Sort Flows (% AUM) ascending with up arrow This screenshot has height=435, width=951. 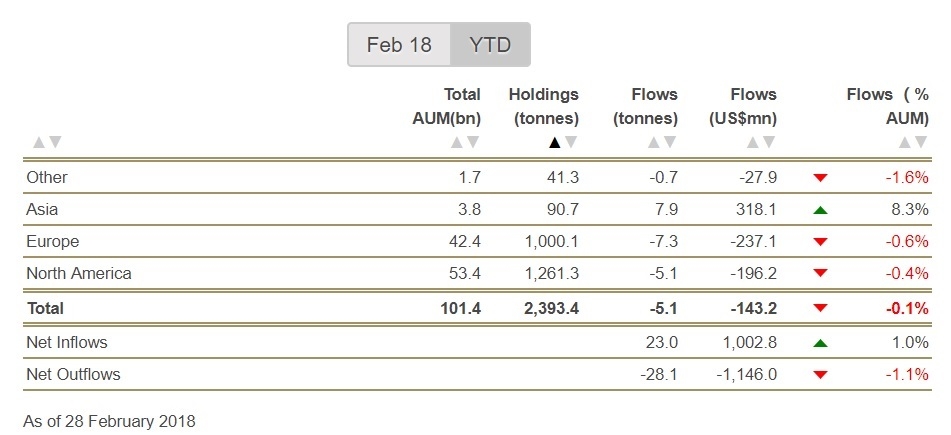(x=906, y=142)
